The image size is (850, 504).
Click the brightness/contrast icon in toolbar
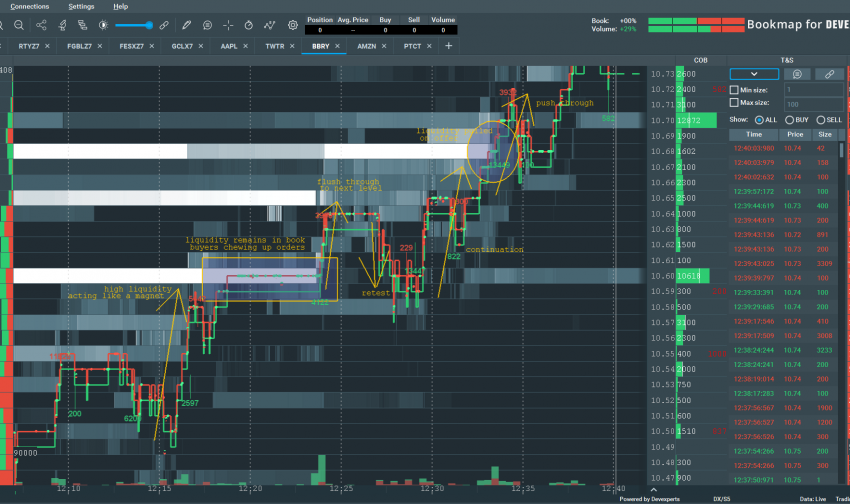106,24
